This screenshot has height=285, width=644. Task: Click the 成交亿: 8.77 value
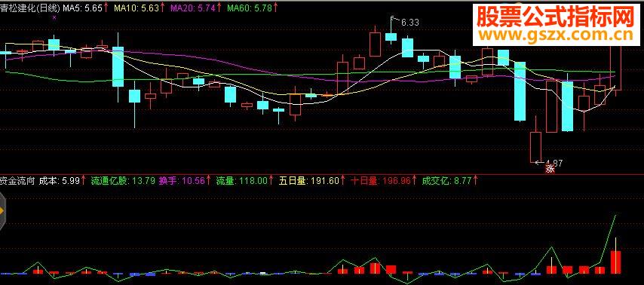[449, 180]
